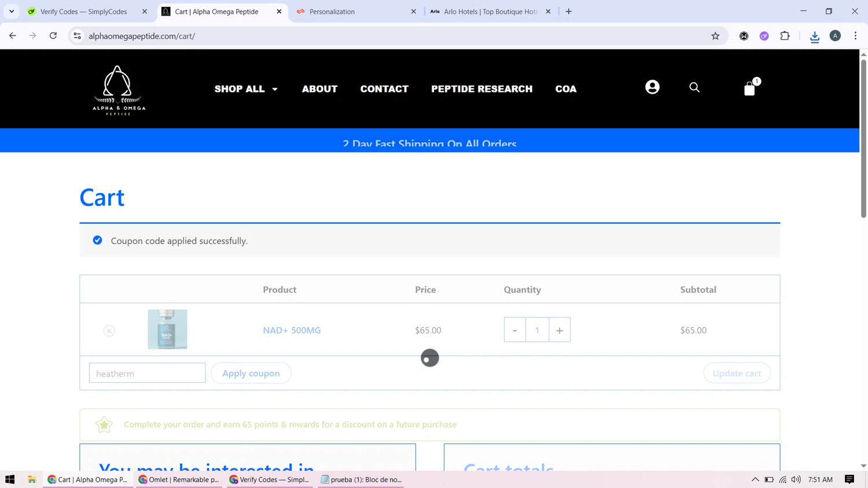Image resolution: width=868 pixels, height=488 pixels.
Task: Click the coupon code field containing heatherm
Action: (147, 374)
